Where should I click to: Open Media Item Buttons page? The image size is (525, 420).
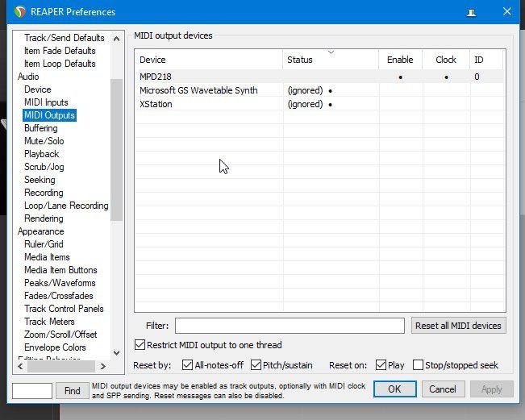click(x=60, y=270)
